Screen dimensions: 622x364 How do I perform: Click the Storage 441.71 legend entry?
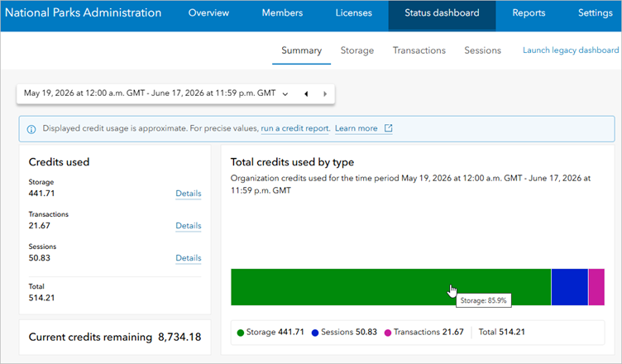270,333
